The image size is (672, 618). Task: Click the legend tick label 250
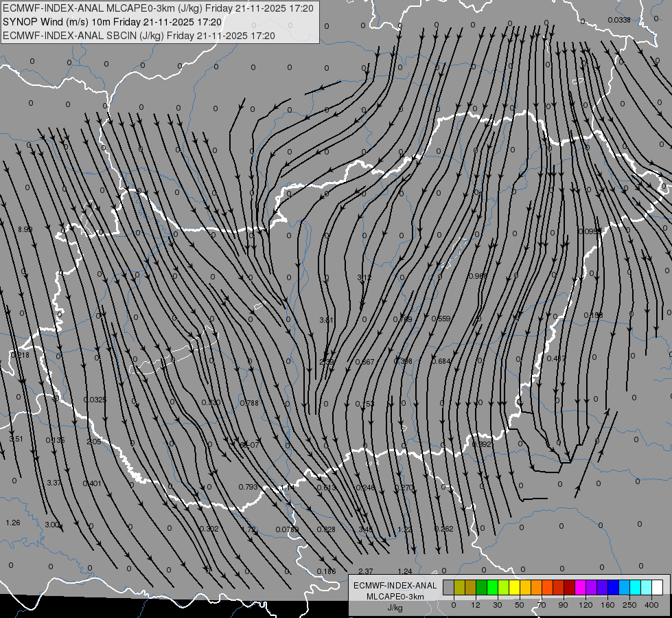click(x=629, y=605)
